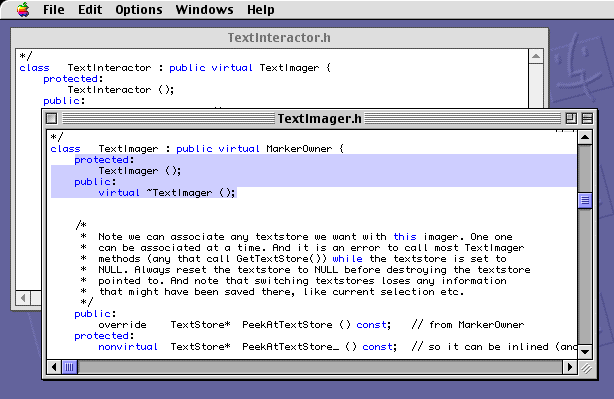
Task: Click 'like current selection etc.' comment text
Action: [x=384, y=292]
